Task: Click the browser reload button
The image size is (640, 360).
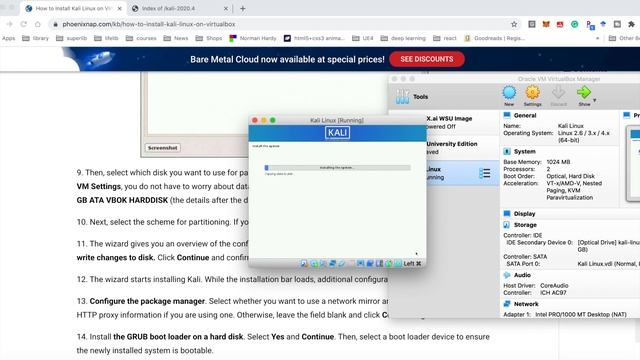Action: click(x=24, y=24)
